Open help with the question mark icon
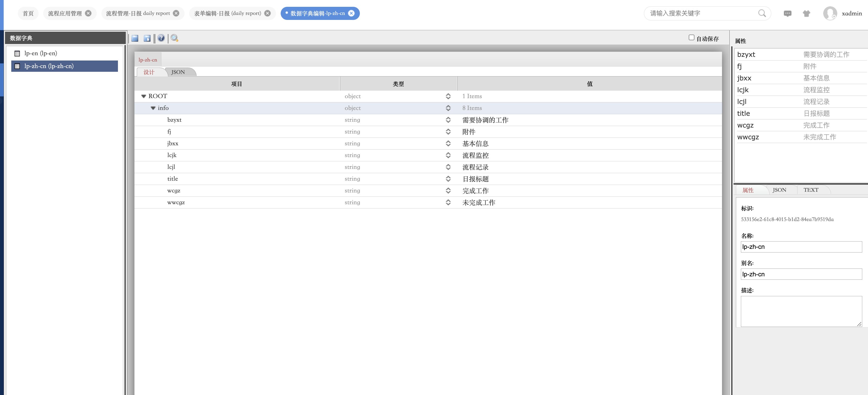Viewport: 868px width, 395px height. coord(161,38)
